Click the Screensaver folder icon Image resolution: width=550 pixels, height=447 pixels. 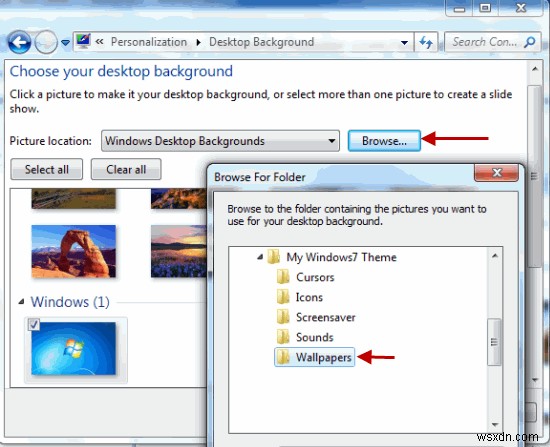(x=283, y=317)
